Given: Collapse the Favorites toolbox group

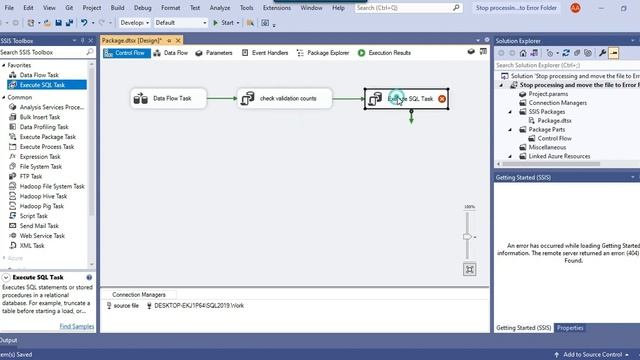Looking at the screenshot, I should pyautogui.click(x=4, y=65).
